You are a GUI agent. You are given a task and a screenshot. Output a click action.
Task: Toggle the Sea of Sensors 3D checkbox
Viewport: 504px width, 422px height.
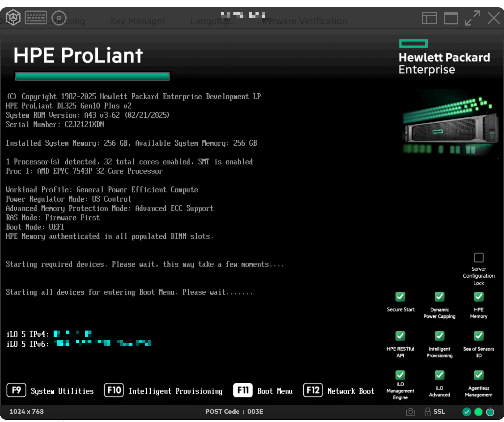coord(478,336)
